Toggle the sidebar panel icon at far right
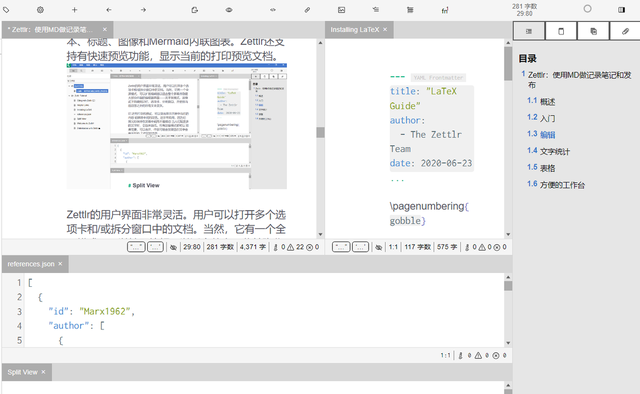Image resolution: width=640 pixels, height=394 pixels. click(x=621, y=10)
